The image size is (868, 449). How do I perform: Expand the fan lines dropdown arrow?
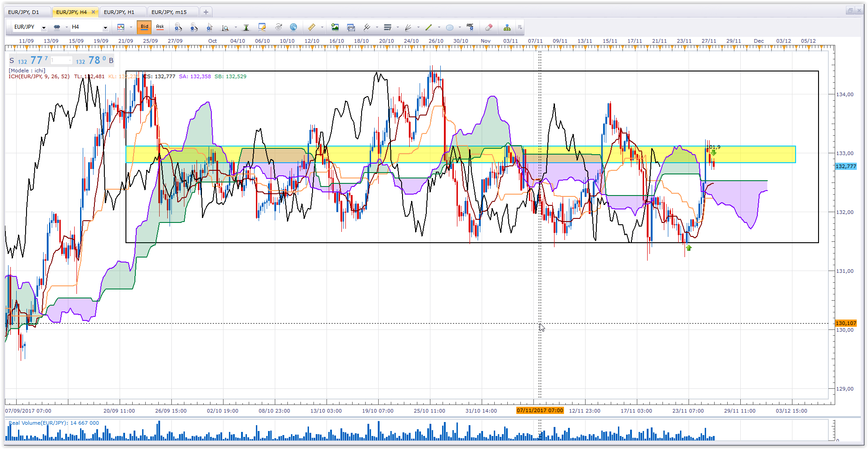tap(418, 27)
